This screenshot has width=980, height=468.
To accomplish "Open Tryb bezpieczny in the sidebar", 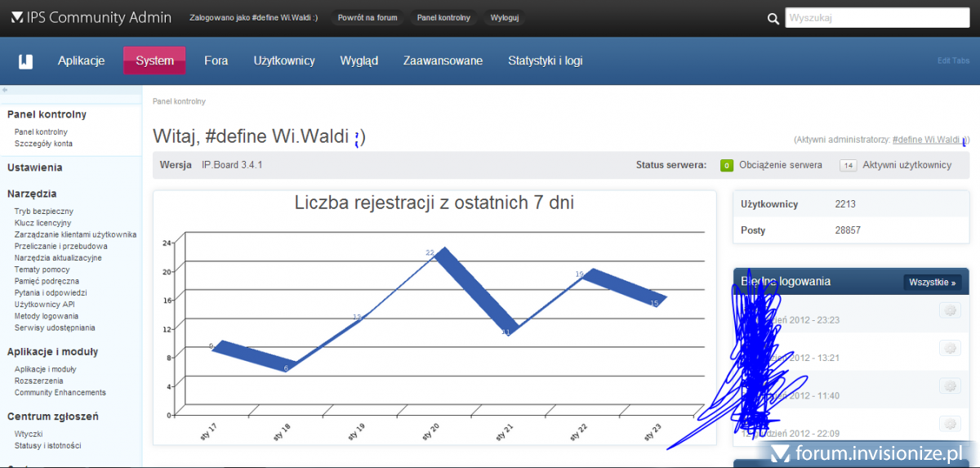I will pos(43,211).
